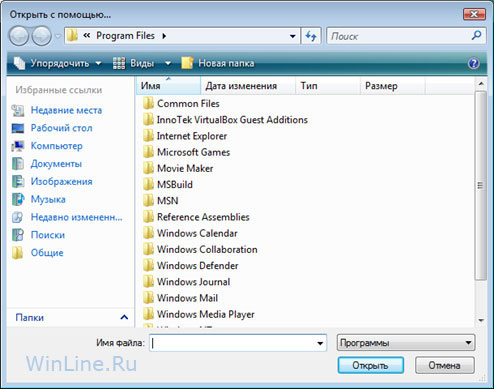Open the Упорядочить menu
The image size is (494, 389).
[57, 63]
